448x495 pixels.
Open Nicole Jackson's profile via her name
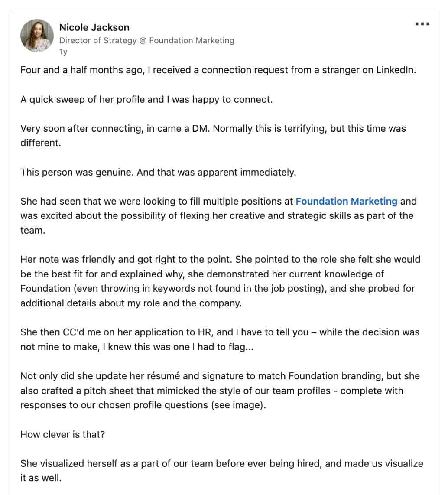pyautogui.click(x=94, y=27)
